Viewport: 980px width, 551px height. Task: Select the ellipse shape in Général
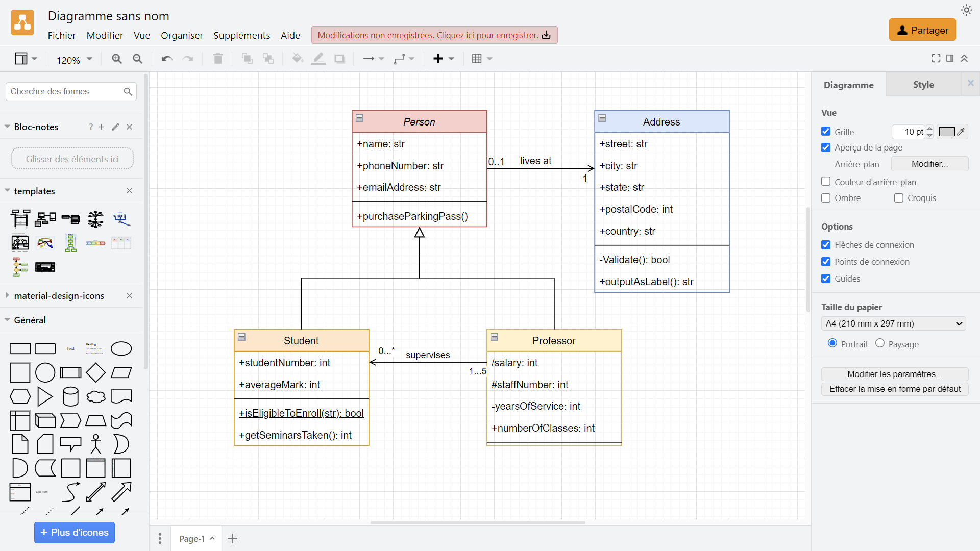[x=121, y=349]
